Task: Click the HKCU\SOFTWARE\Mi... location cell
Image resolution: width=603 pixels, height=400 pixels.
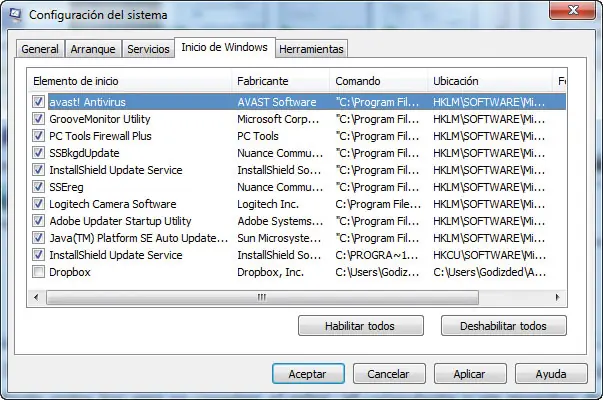Action: coord(489,255)
